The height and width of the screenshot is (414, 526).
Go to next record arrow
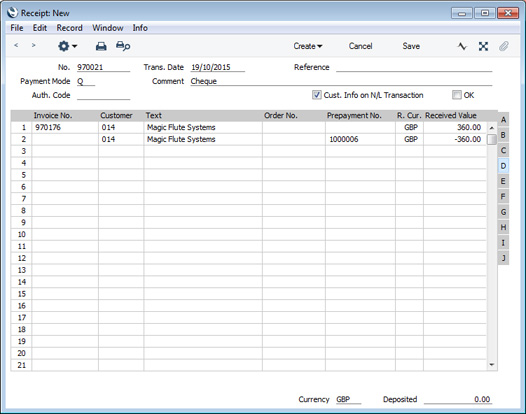[33, 45]
